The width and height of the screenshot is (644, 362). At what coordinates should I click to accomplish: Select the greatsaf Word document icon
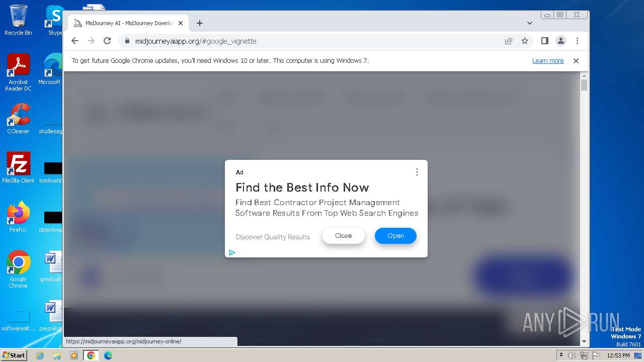51,266
